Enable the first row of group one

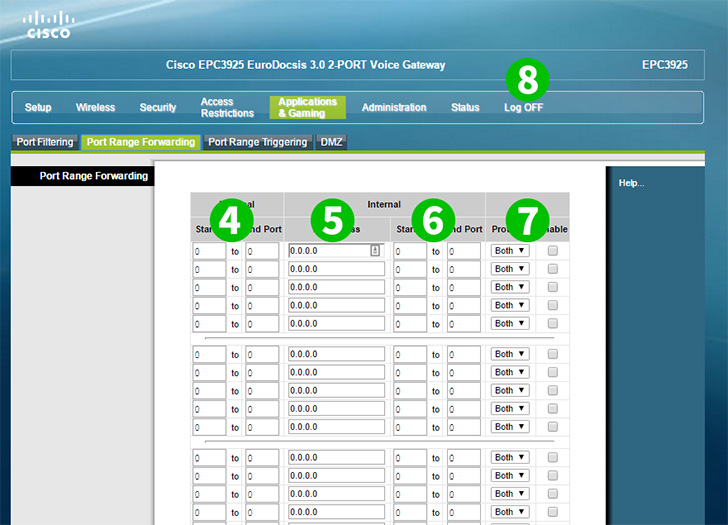click(552, 251)
